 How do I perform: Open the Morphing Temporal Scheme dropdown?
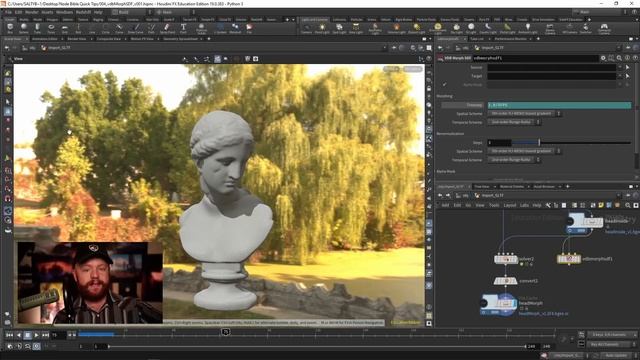click(514, 122)
